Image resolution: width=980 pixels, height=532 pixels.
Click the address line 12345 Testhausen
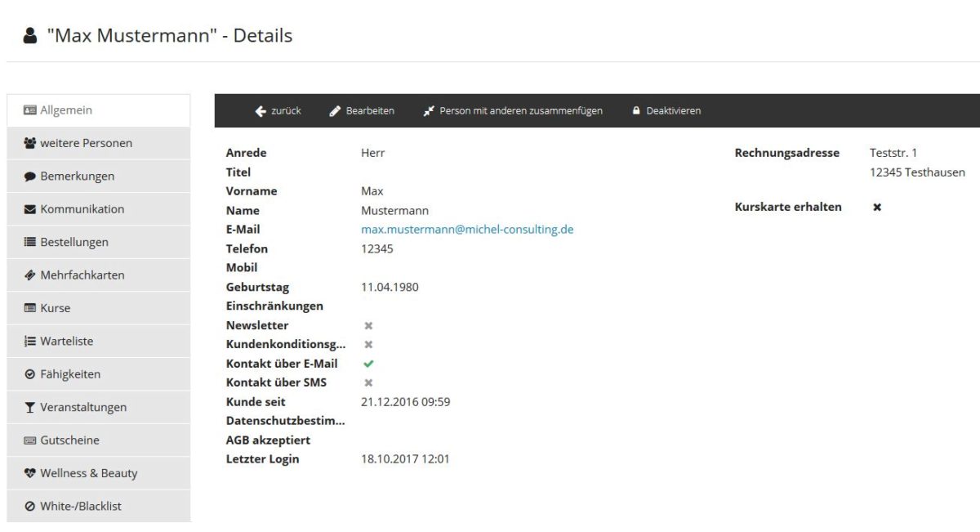tap(917, 172)
